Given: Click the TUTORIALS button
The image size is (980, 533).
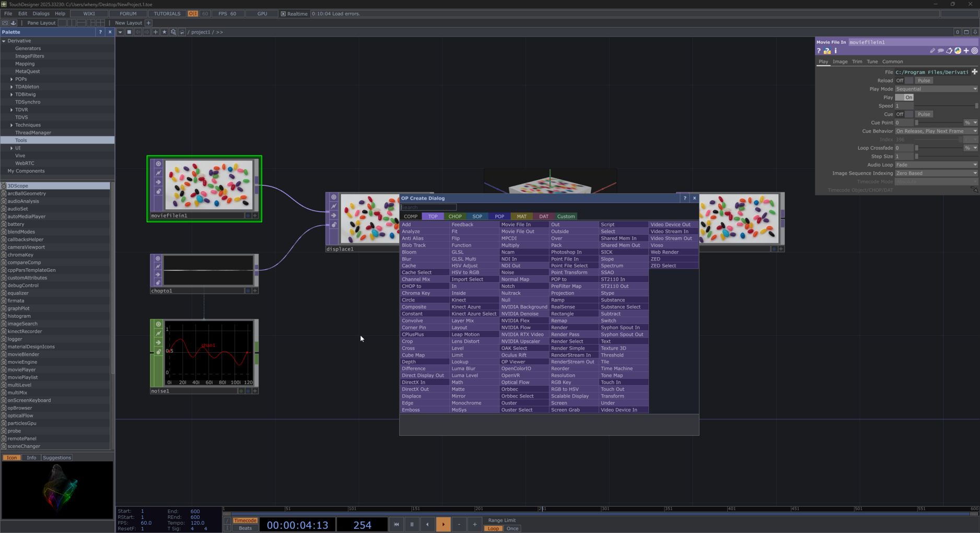Looking at the screenshot, I should [x=167, y=14].
